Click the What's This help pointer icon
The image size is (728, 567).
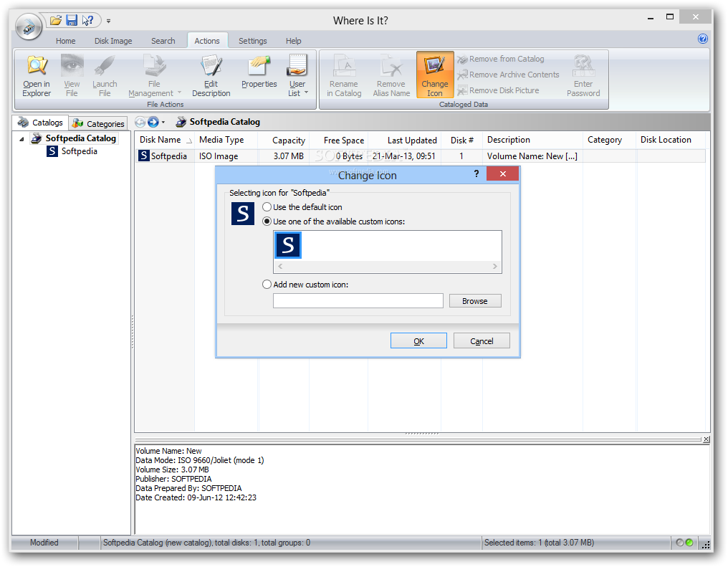click(x=87, y=21)
